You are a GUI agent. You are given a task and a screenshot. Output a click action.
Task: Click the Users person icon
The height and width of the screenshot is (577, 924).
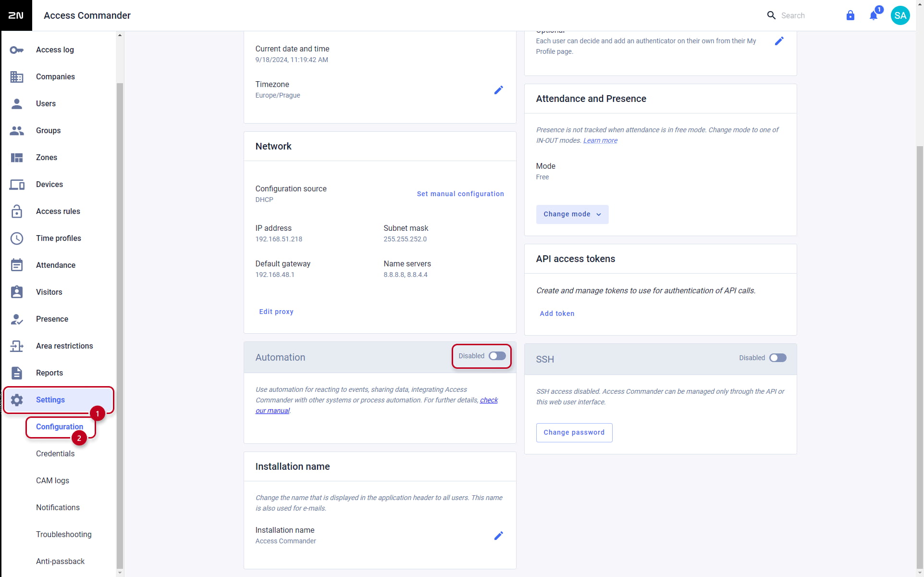[17, 104]
